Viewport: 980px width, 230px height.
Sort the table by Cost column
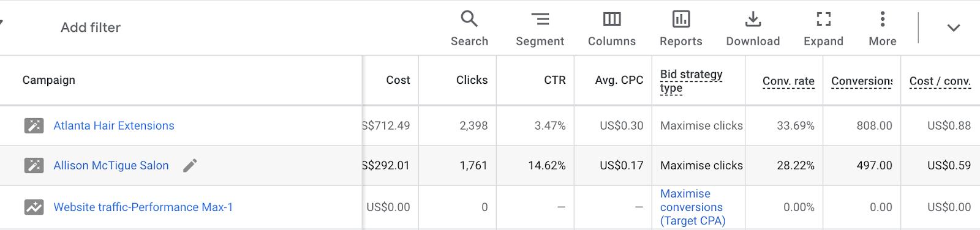[398, 80]
